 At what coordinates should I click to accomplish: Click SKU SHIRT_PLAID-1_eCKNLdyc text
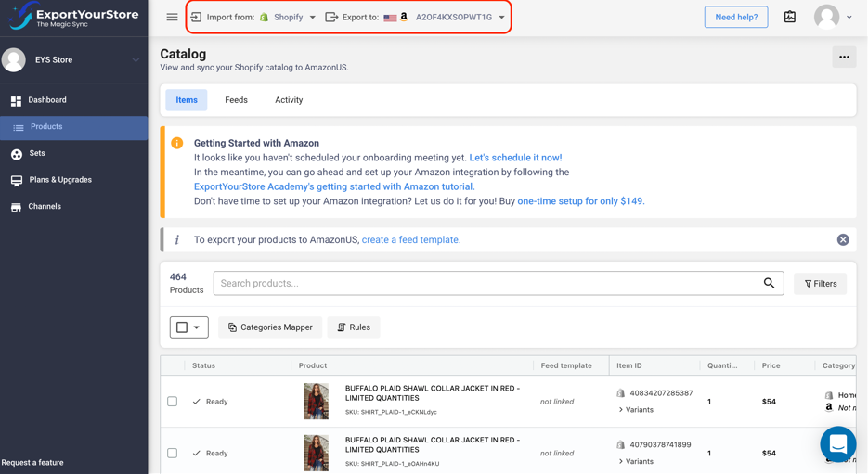[x=391, y=412]
